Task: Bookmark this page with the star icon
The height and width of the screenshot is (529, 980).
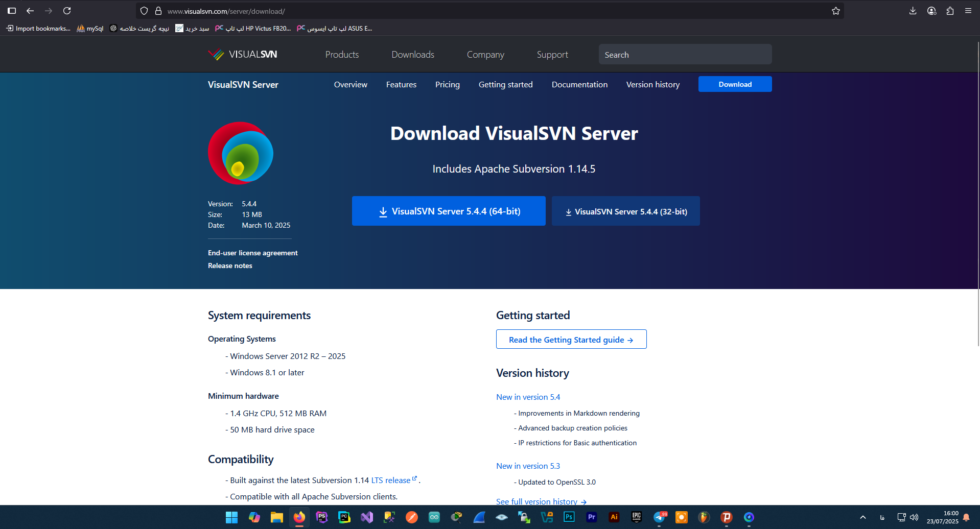Action: (835, 11)
